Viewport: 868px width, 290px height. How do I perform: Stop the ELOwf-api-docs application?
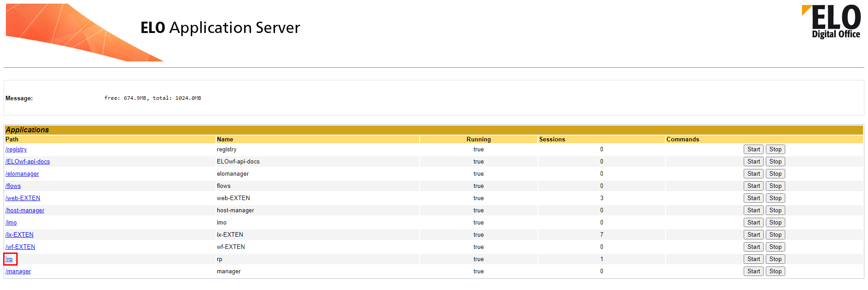tap(775, 162)
